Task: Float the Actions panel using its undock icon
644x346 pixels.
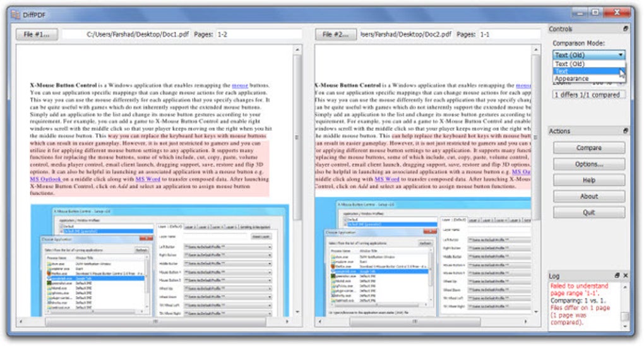Action: coord(626,131)
